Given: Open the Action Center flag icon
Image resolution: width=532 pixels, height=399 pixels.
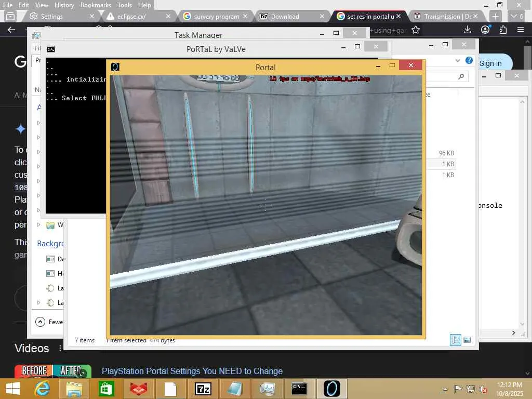Looking at the screenshot, I should click(x=458, y=389).
